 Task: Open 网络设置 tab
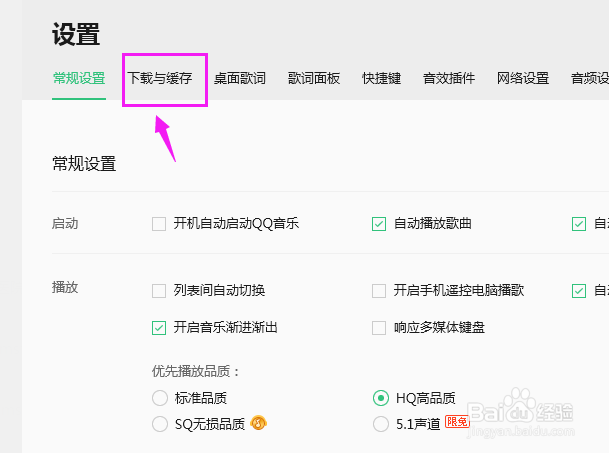point(523,78)
